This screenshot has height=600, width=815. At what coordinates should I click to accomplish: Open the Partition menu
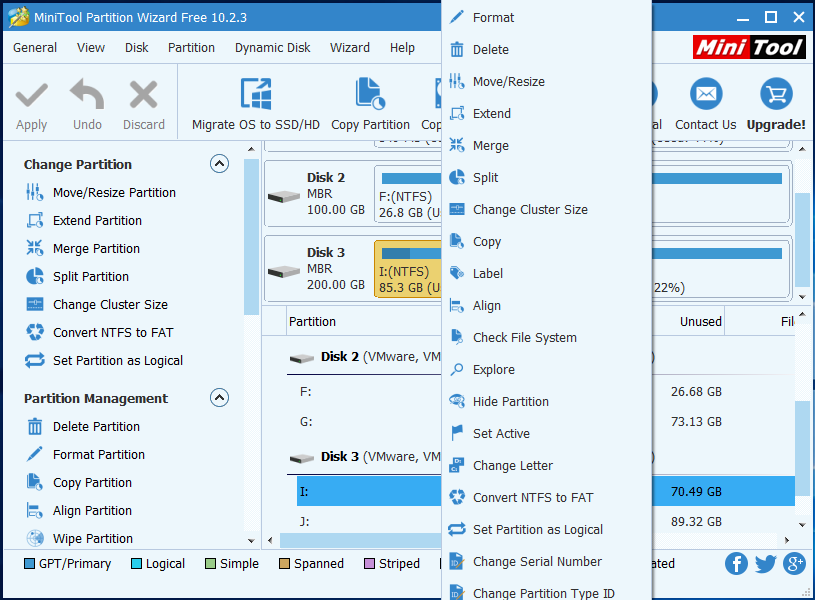[x=191, y=48]
